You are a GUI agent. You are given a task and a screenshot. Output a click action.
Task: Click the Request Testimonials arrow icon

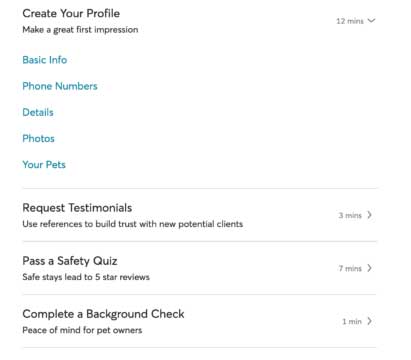(x=369, y=215)
